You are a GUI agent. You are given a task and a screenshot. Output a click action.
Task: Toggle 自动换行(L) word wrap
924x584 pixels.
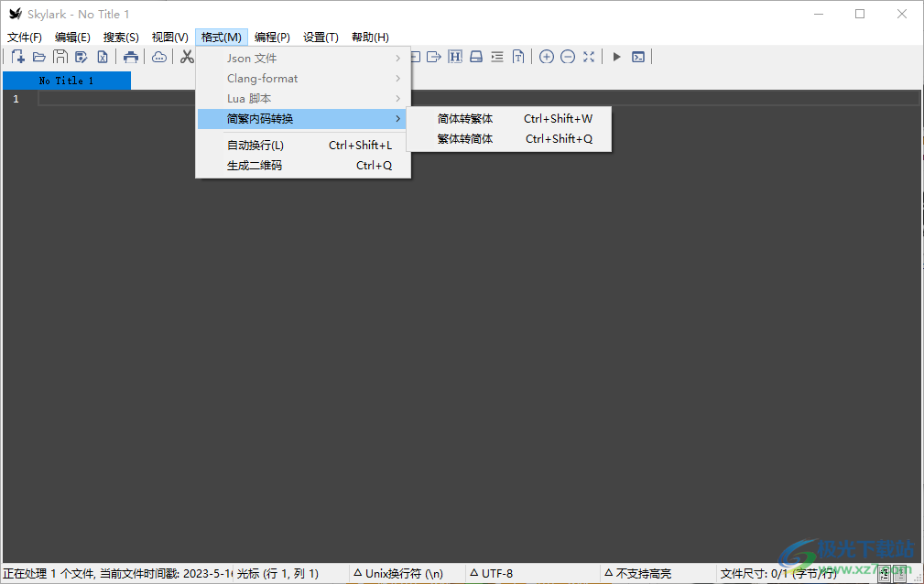point(303,145)
